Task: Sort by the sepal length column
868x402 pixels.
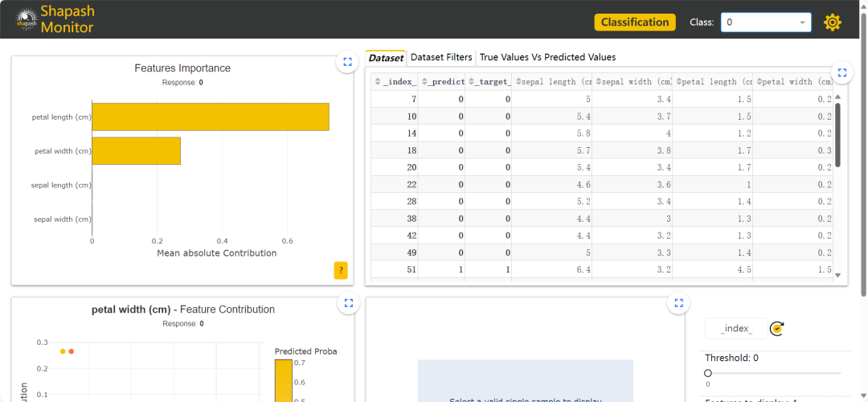Action: click(x=518, y=82)
